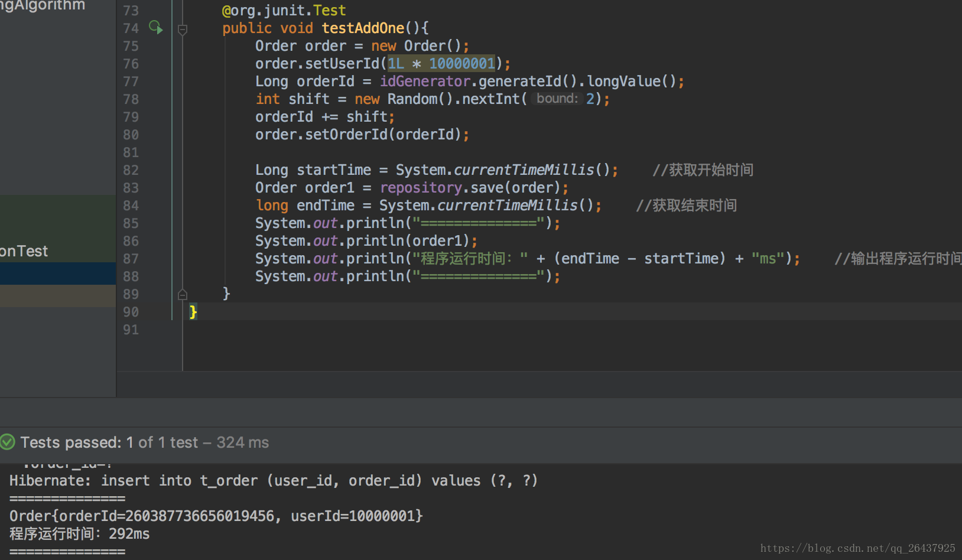
Task: Click the 'Tests passed: 1 of 1 test' status text
Action: pyautogui.click(x=109, y=442)
